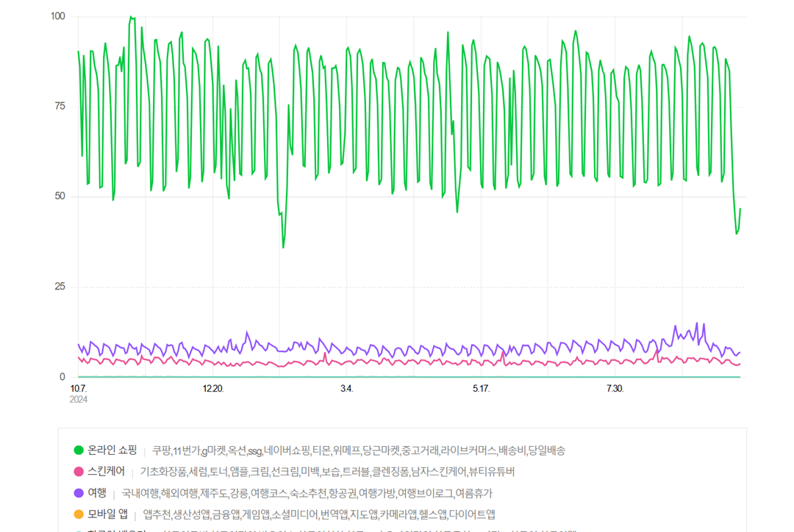The image size is (794, 532).
Task: Click the 5.17. date label on x-axis
Action: click(x=482, y=389)
